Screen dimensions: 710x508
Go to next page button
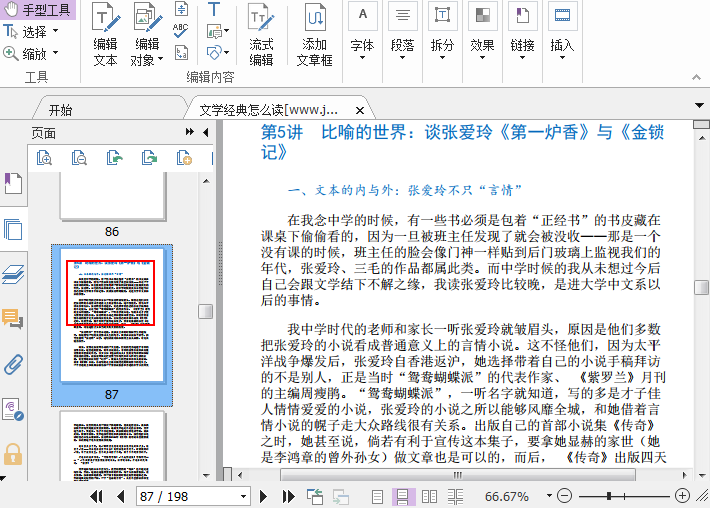pos(263,497)
